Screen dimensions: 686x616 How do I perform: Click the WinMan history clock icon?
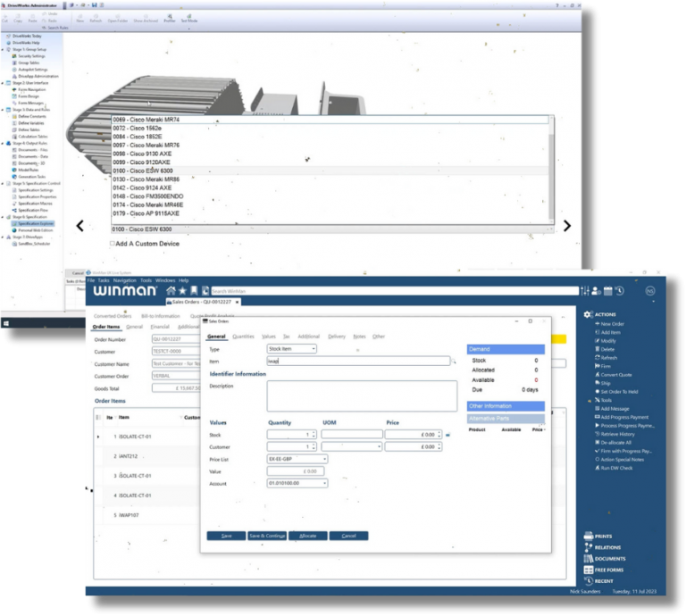pos(620,291)
